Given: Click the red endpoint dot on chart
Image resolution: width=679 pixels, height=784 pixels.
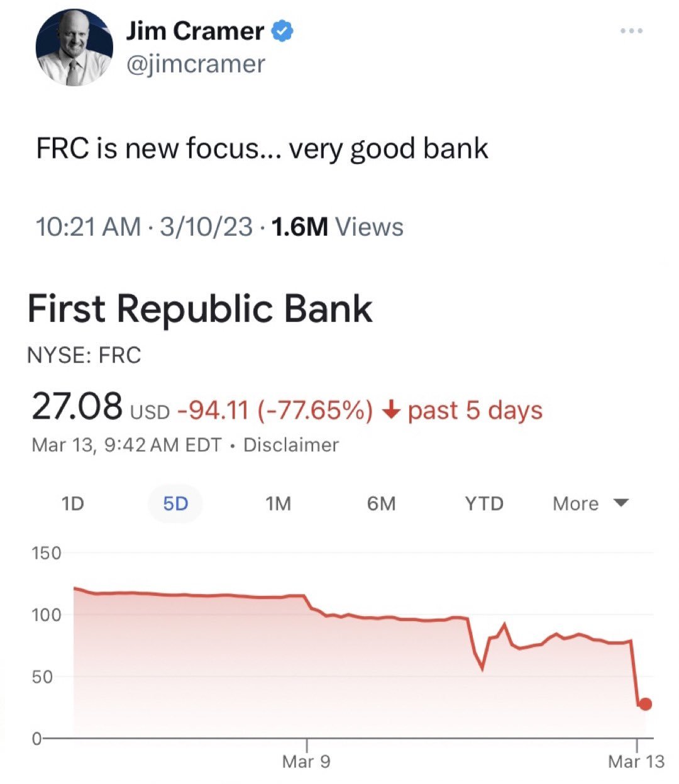Looking at the screenshot, I should (645, 704).
